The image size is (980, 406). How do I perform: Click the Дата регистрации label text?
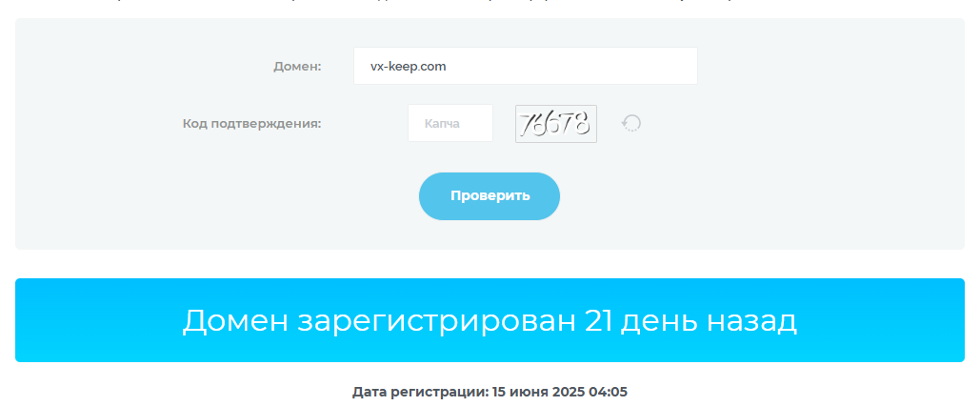(x=420, y=392)
